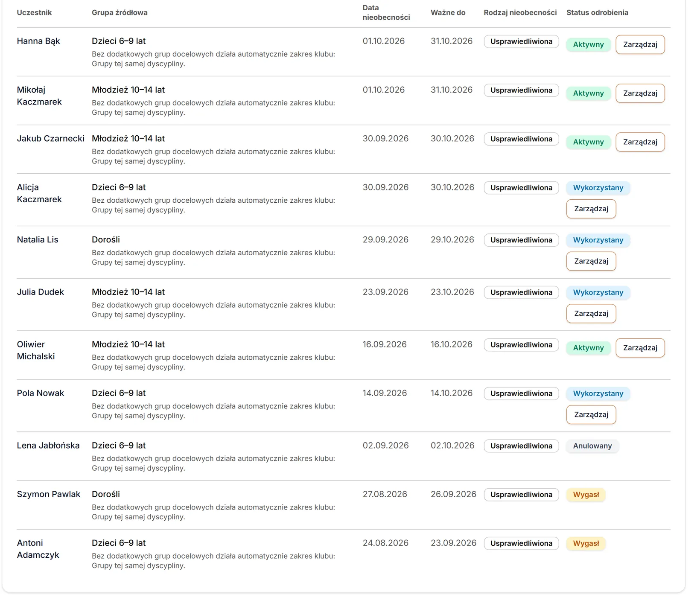Manage Jakub Czarnecki's make-up entry
This screenshot has height=606, width=700.
coord(640,142)
